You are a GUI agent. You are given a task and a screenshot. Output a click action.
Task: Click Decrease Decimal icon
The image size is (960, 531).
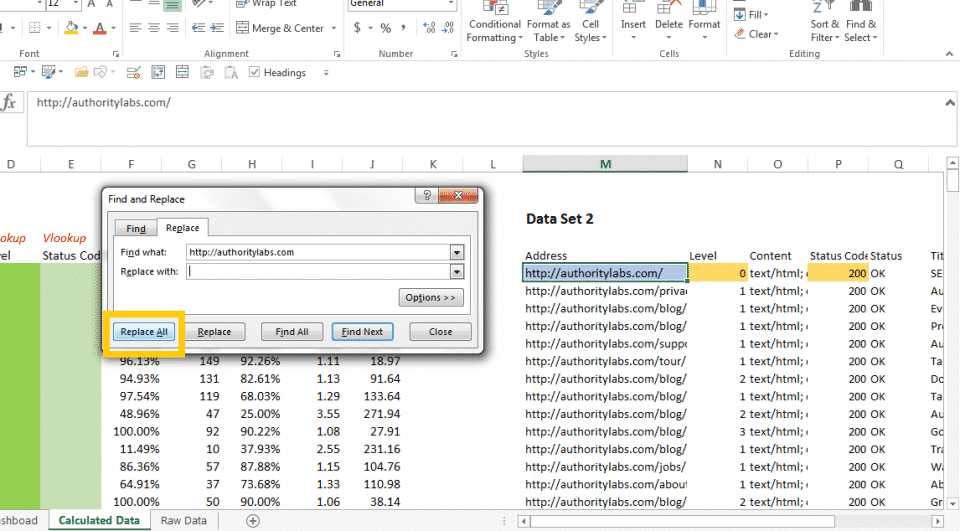click(x=448, y=28)
